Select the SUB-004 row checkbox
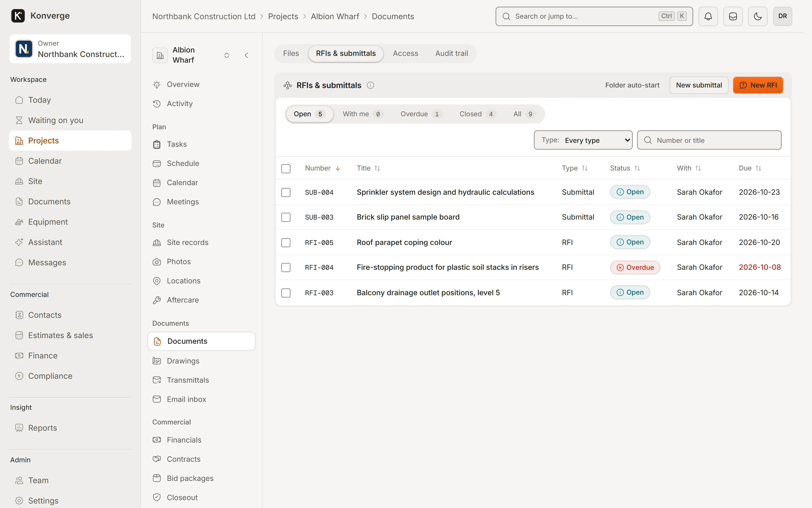Viewport: 812px width, 508px height. point(286,192)
